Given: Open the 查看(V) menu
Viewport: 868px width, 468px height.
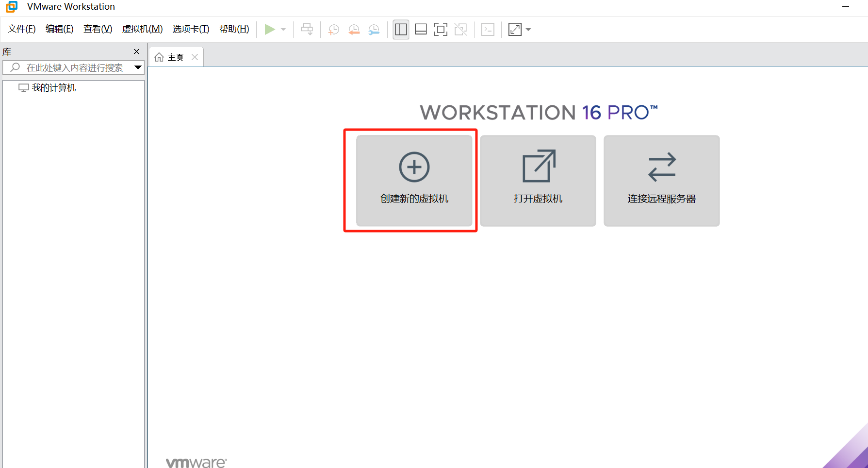Looking at the screenshot, I should click(98, 29).
